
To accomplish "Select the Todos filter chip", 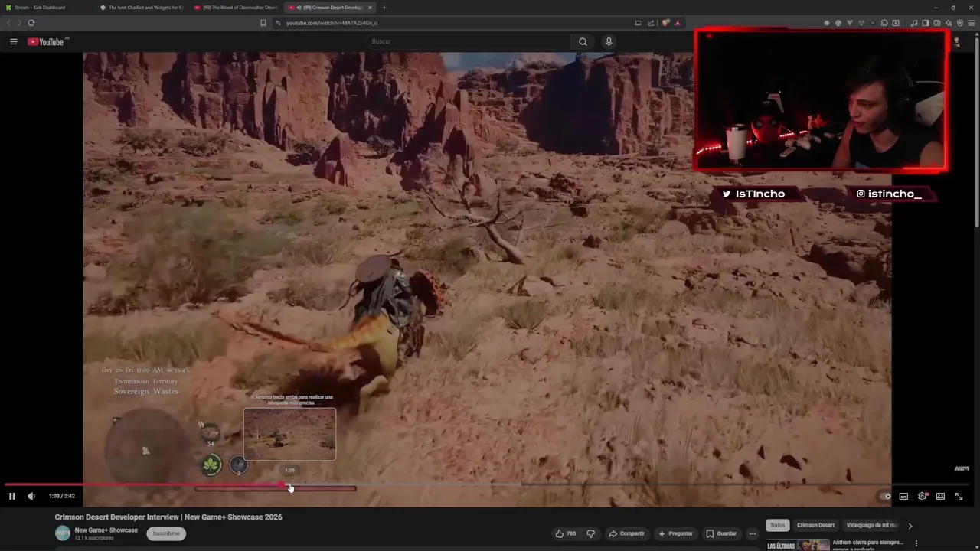I will pyautogui.click(x=777, y=525).
